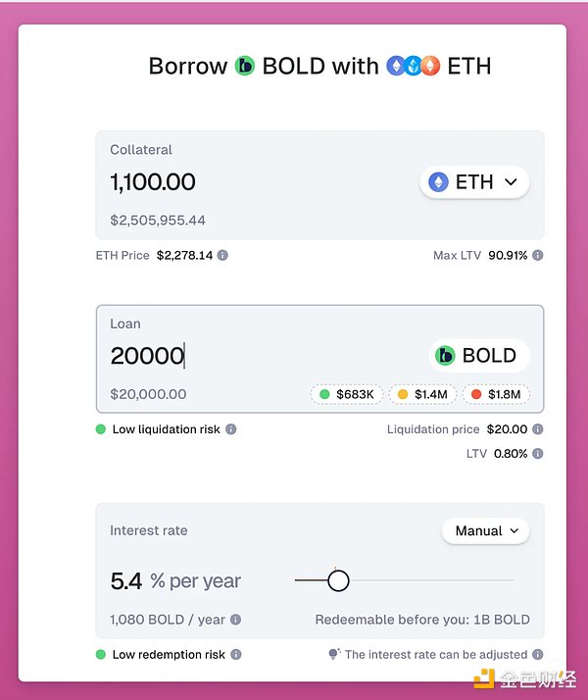Click the interest rate slider handle

(x=338, y=580)
